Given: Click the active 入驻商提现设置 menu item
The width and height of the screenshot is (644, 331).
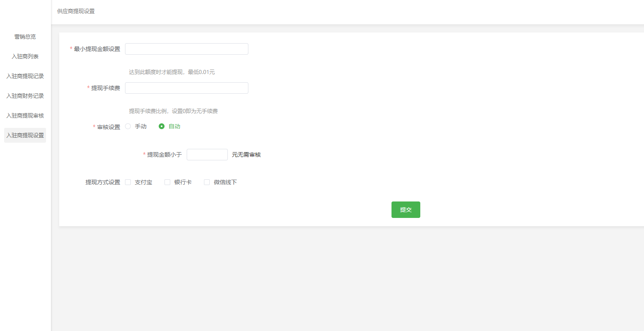Looking at the screenshot, I should click(25, 135).
